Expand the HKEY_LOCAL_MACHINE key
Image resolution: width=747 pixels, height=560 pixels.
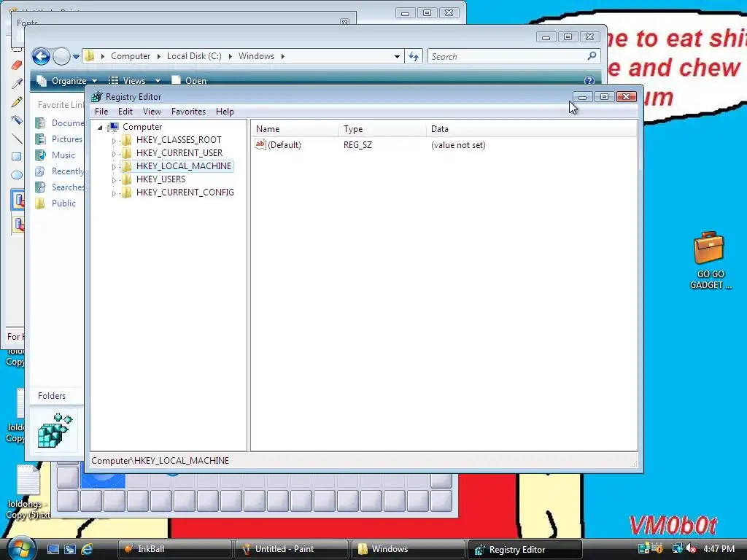coord(114,167)
